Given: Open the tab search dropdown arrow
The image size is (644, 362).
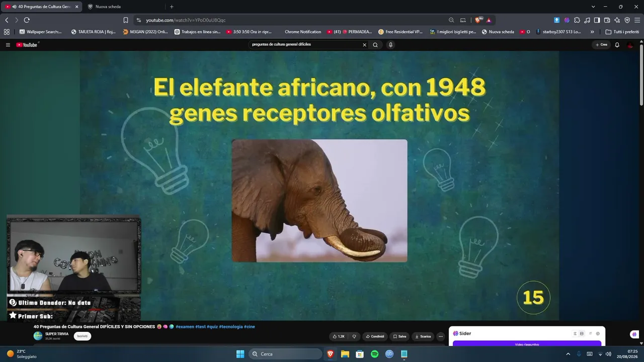Looking at the screenshot, I should click(593, 7).
